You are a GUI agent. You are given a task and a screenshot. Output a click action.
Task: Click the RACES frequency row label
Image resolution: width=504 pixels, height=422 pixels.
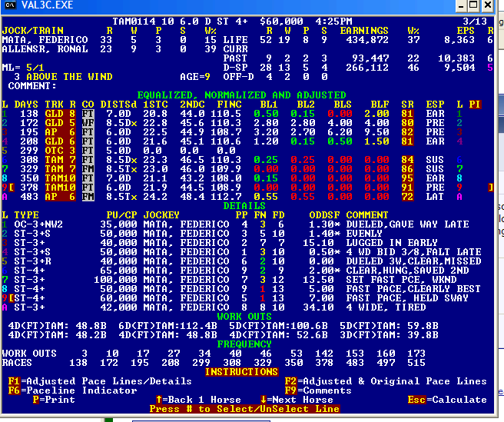17,363
